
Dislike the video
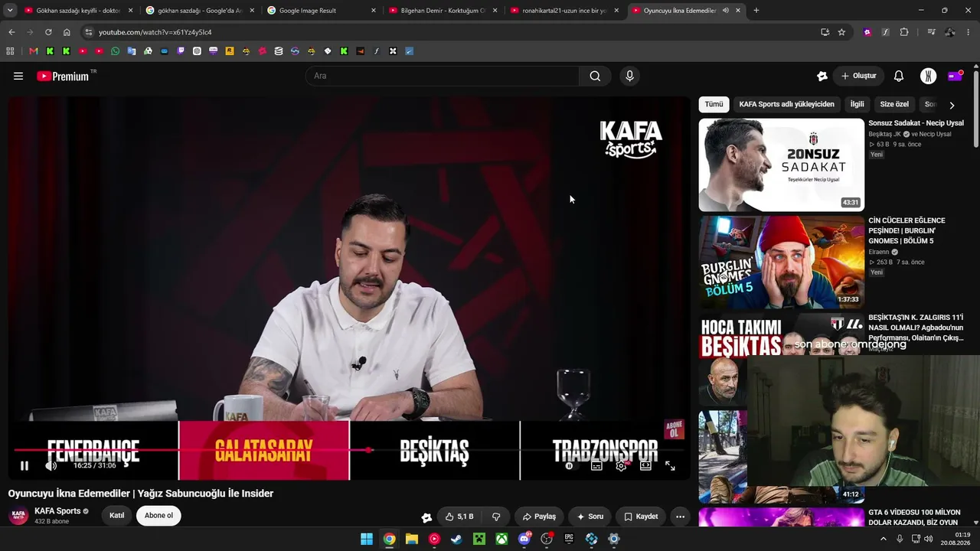tap(496, 517)
